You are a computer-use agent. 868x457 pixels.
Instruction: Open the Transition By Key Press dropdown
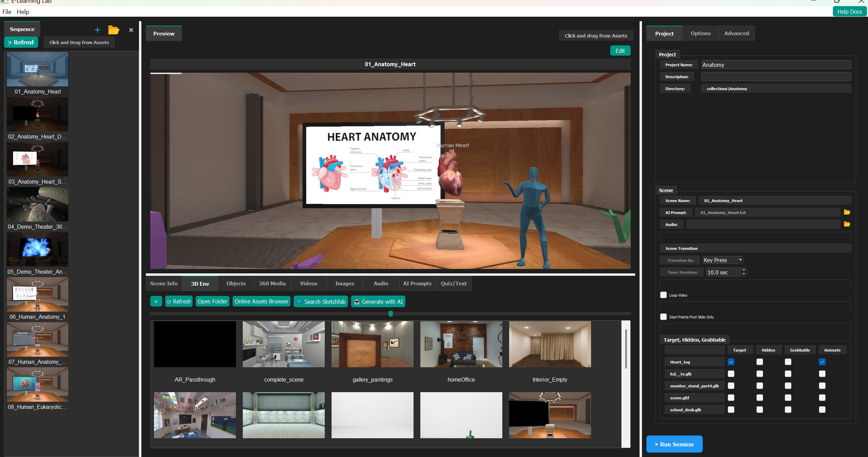click(x=723, y=260)
